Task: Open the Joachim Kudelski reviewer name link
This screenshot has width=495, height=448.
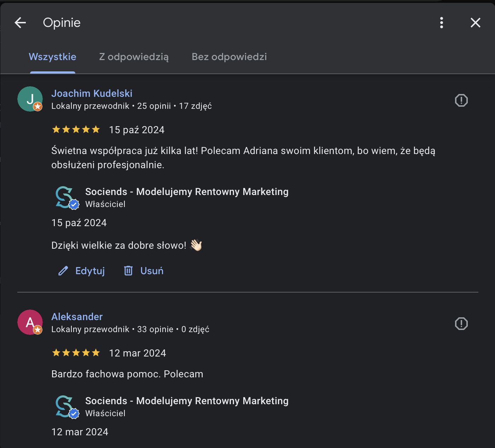Action: pos(92,93)
